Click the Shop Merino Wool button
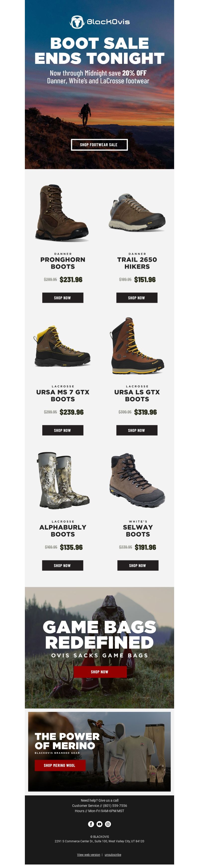 (x=60, y=765)
